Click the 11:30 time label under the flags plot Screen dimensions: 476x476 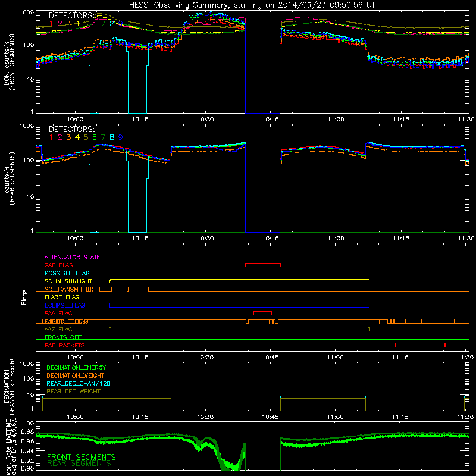pyautogui.click(x=466, y=358)
